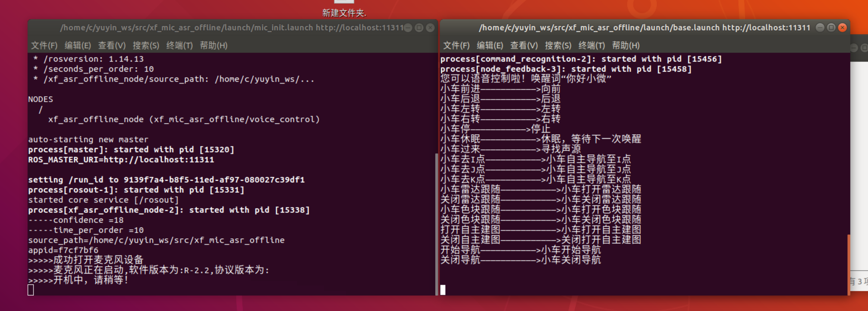Open 编辑(E) menu in base.launch terminal
Image resolution: width=868 pixels, height=311 pixels.
click(x=490, y=45)
